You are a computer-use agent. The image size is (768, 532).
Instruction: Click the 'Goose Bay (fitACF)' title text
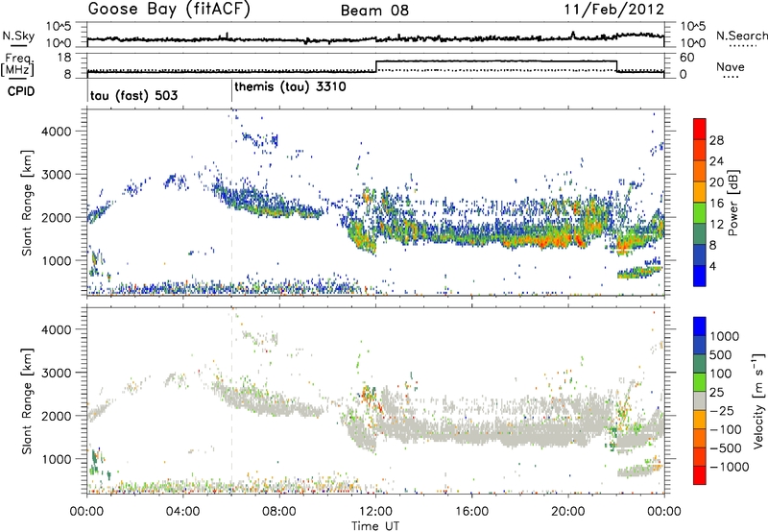(169, 9)
